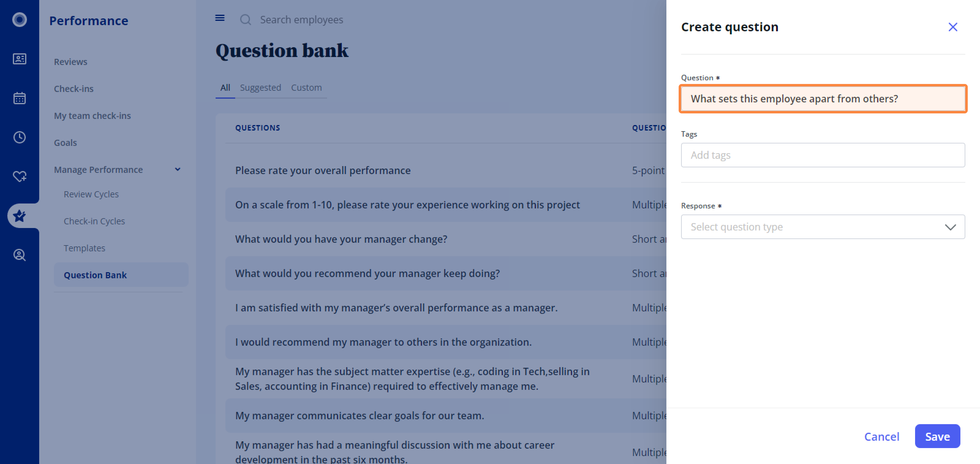Screen dimensions: 980x464
Task: Open Check-ins in the sidebar
Action: 73,89
